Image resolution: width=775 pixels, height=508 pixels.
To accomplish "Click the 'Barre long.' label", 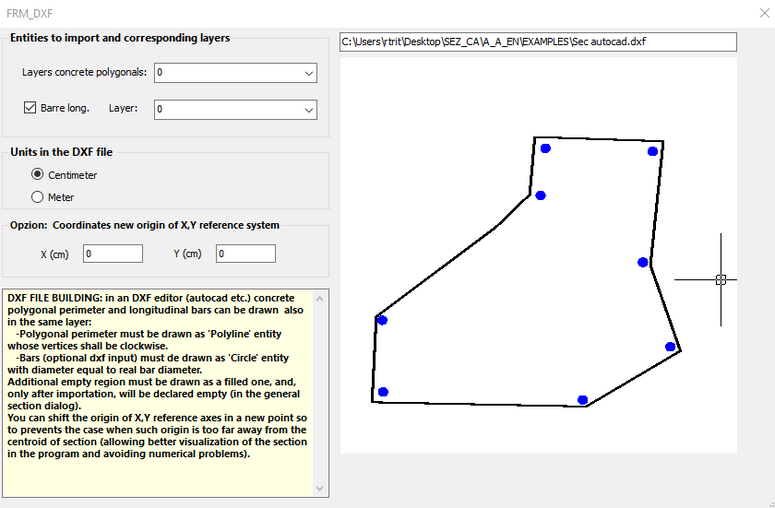I will tap(65, 108).
